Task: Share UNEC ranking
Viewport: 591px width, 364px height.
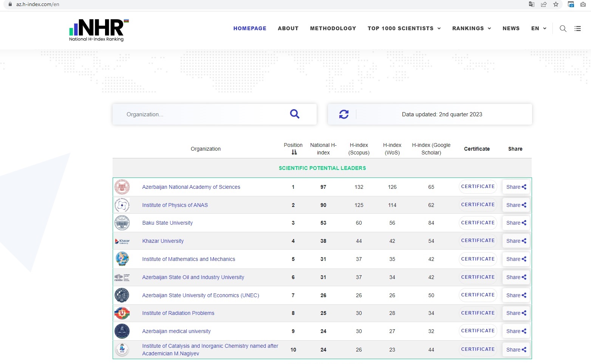Action: click(516, 295)
